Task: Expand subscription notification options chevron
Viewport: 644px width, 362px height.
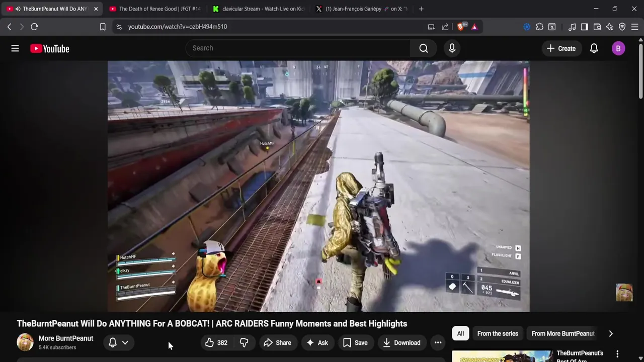Action: (x=125, y=342)
